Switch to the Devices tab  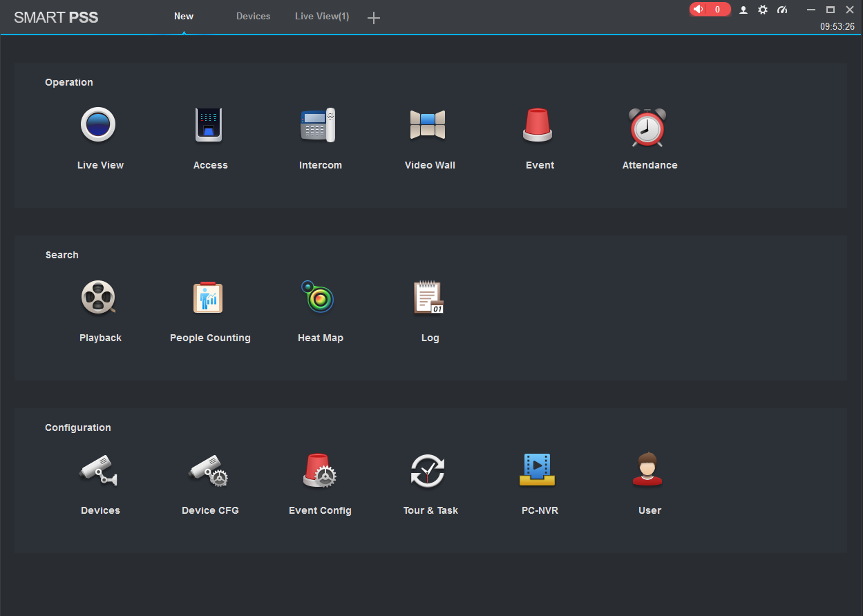tap(254, 16)
